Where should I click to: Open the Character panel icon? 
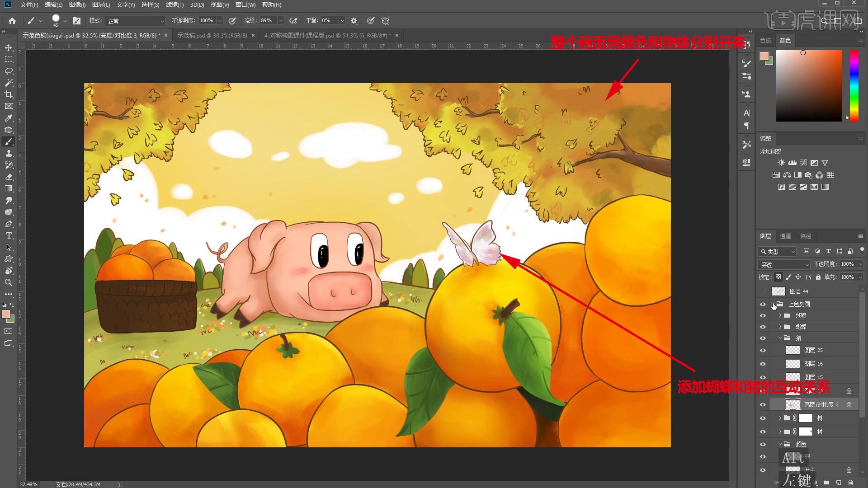pyautogui.click(x=746, y=113)
